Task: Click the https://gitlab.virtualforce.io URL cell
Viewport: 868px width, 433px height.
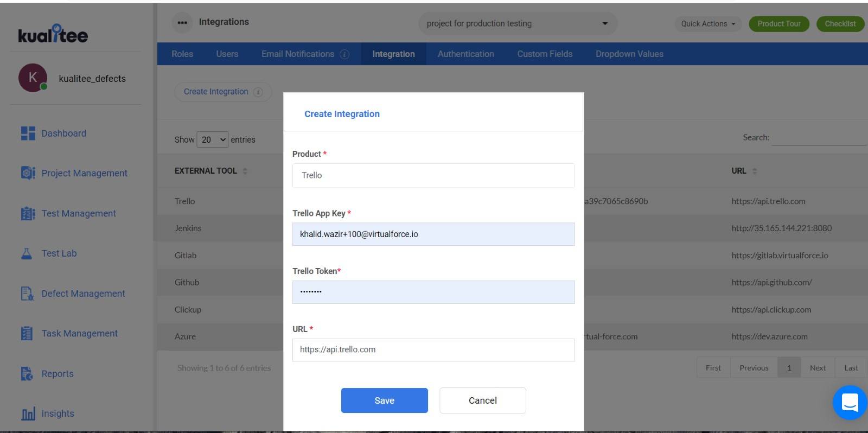Action: click(x=780, y=255)
